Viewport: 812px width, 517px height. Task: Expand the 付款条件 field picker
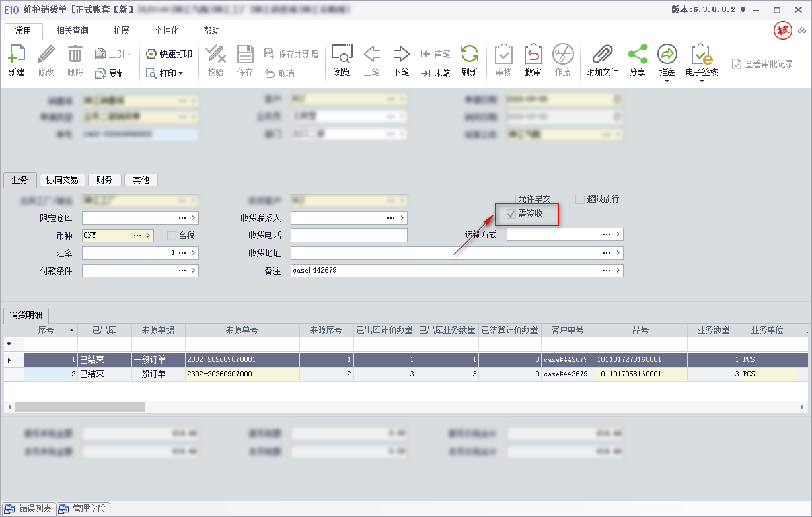(194, 271)
